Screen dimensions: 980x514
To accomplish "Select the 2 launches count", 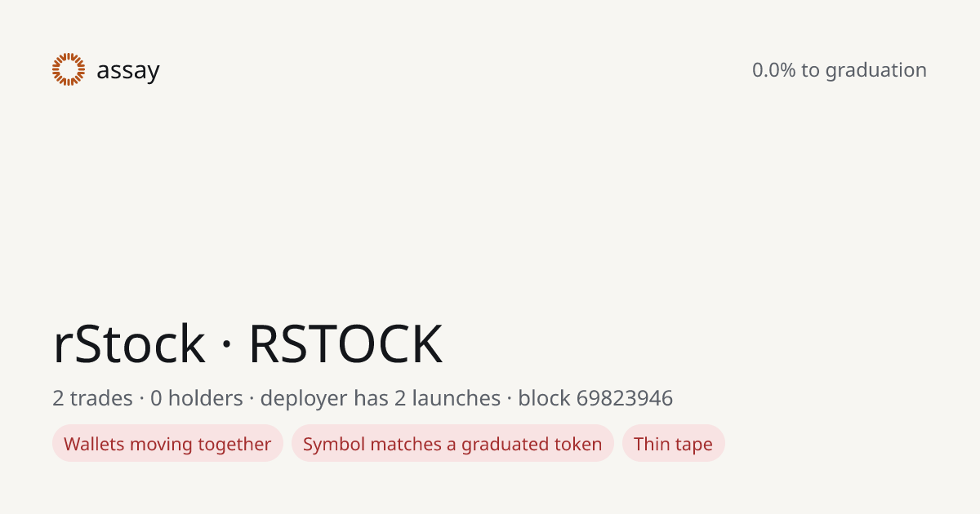I will (x=449, y=398).
